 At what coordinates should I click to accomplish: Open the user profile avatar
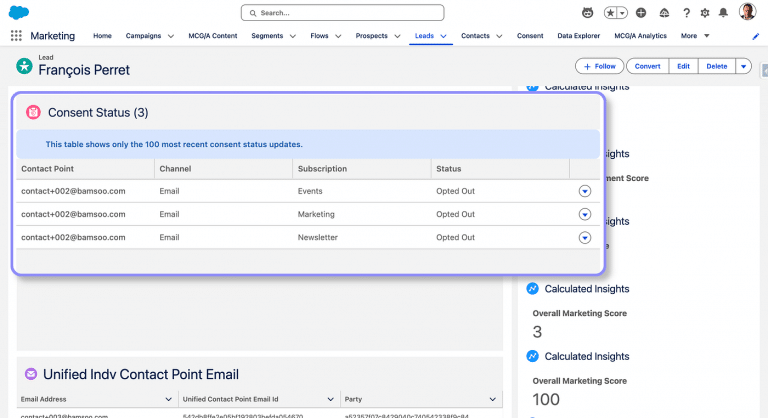(x=747, y=12)
